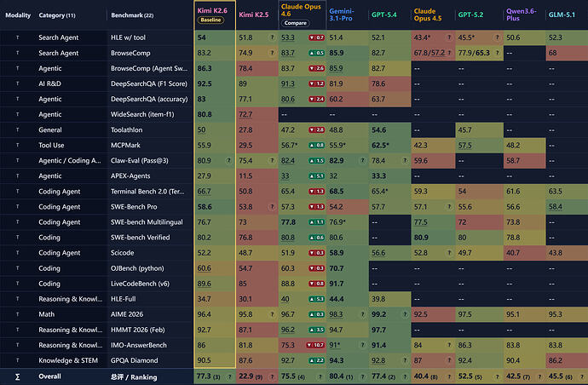Click the sigma icon in the Overall row
Screen dimensions: 588x385
coord(17,376)
